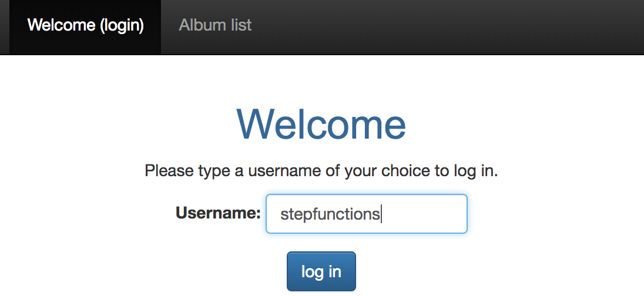Select Album list in the navigation bar

(x=215, y=25)
